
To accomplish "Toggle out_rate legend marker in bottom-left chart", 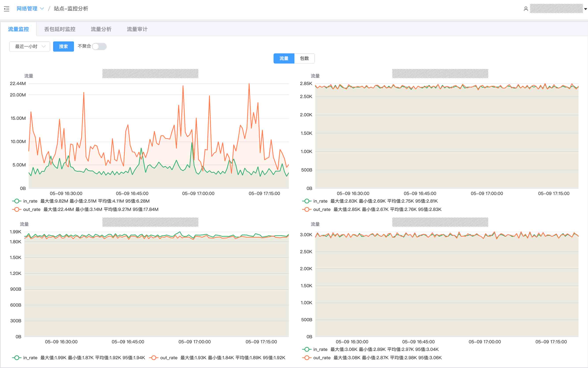I will pyautogui.click(x=153, y=358).
